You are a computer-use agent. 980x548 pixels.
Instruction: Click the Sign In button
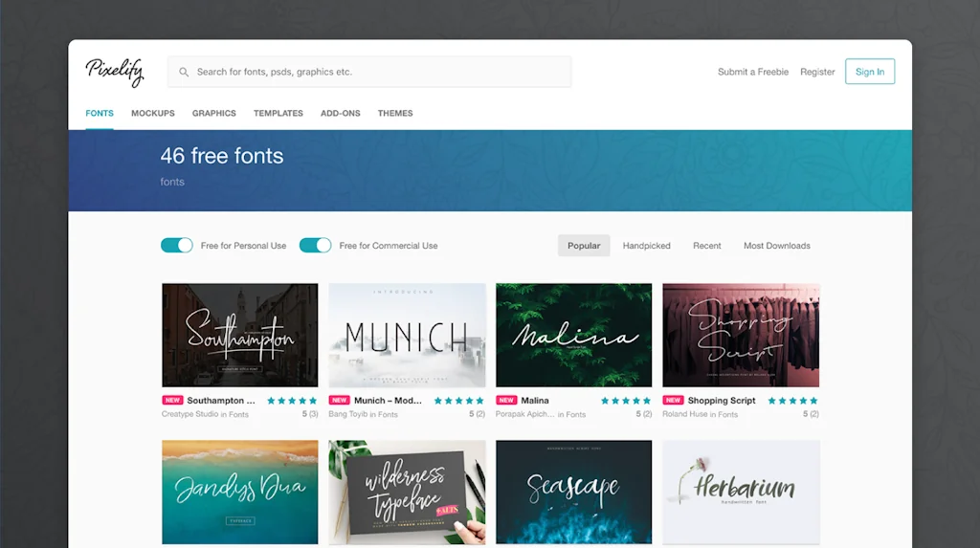[x=870, y=72]
